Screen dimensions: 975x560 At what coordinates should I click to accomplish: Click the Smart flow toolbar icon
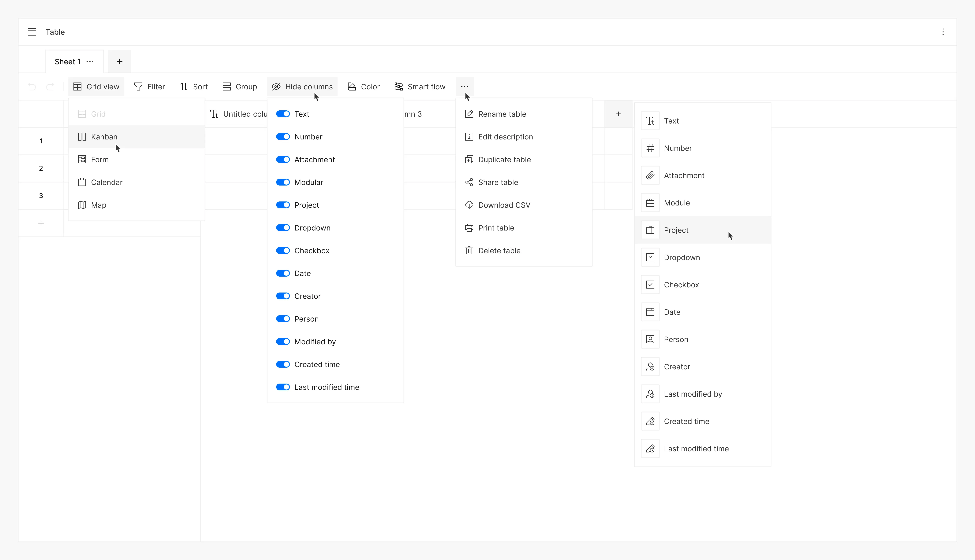point(399,87)
